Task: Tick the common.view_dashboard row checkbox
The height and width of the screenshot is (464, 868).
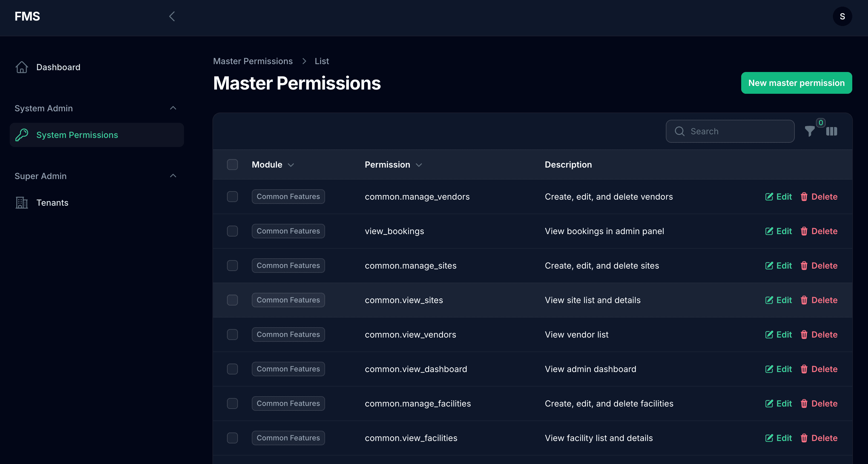Action: (232, 369)
